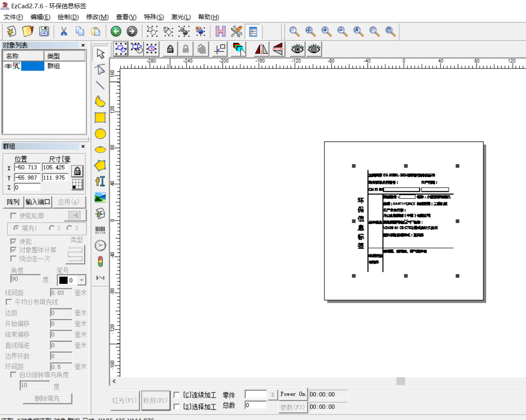Click the black pen color swatch
Viewport: 526px width, 420px height.
click(63, 280)
